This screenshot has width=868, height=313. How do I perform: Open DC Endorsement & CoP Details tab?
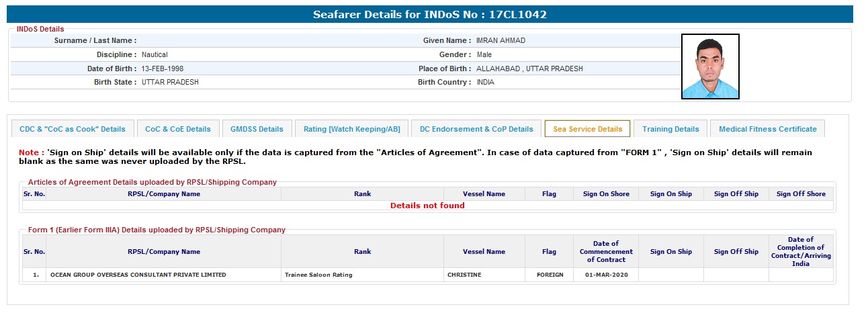coord(476,129)
